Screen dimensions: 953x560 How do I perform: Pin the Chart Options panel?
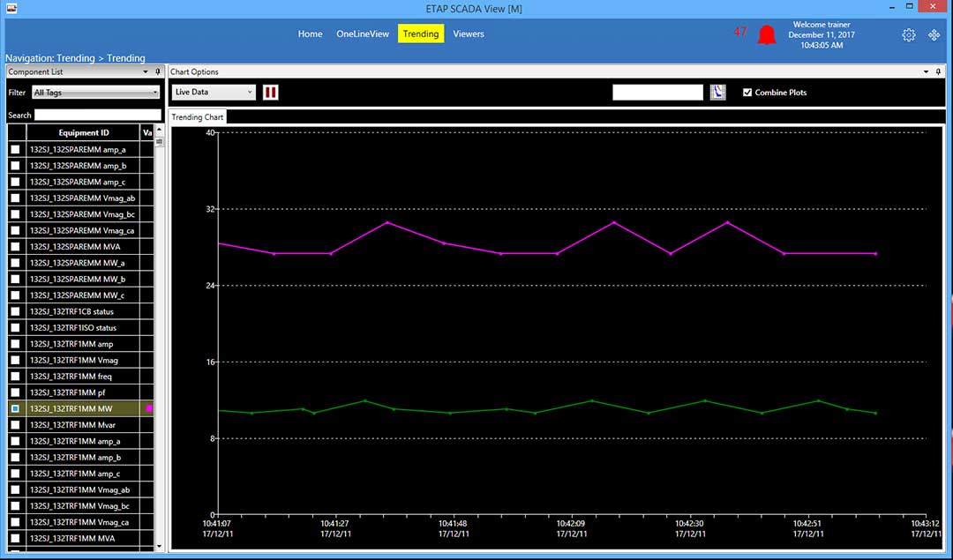tap(938, 71)
